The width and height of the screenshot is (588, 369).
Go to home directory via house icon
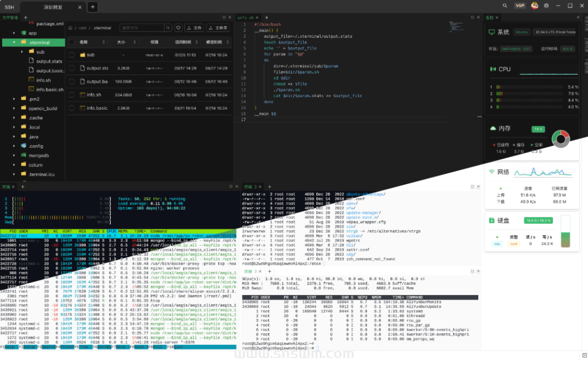[x=70, y=28]
